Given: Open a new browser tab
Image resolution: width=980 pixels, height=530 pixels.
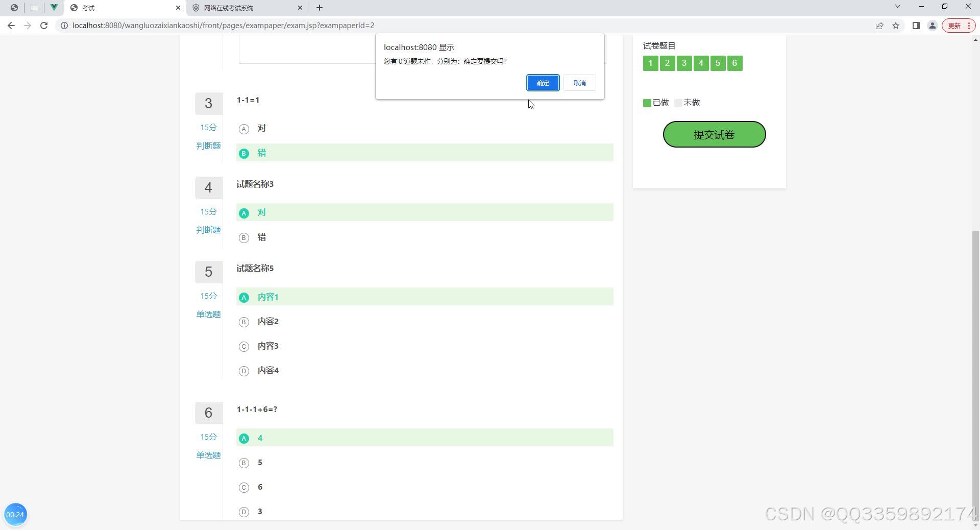Looking at the screenshot, I should [320, 8].
